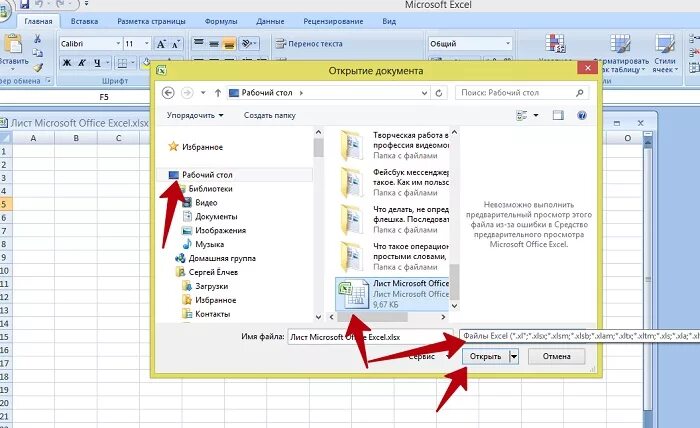Switch to the Рецензирование ribbon tab
Image resolution: width=700 pixels, height=428 pixels.
333,21
